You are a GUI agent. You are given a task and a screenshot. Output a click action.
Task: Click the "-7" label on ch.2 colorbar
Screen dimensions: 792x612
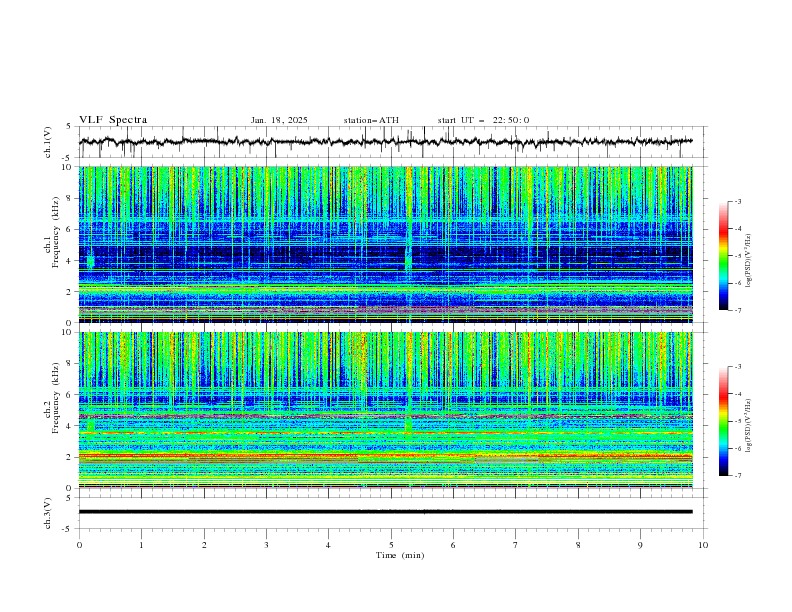click(x=738, y=476)
